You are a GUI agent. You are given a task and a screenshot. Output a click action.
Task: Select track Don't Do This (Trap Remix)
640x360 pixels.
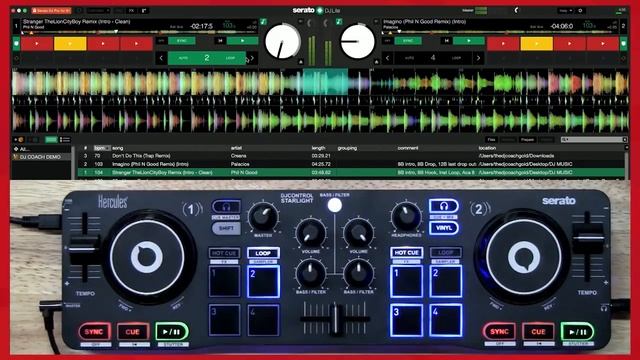[x=351, y=156]
